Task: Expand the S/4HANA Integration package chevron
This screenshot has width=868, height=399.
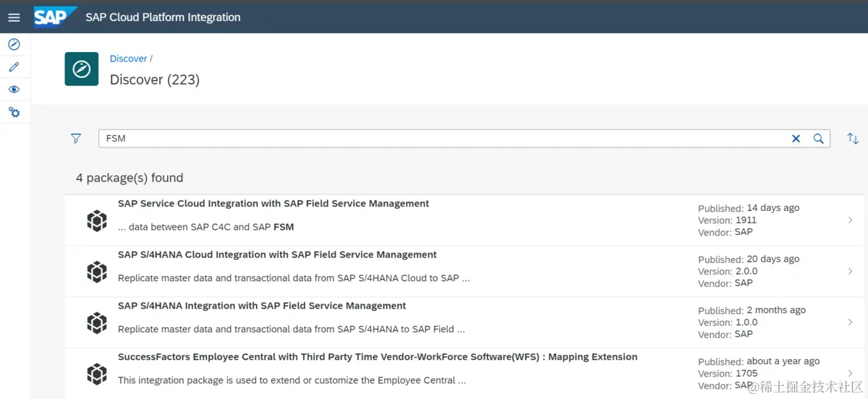Action: pos(851,322)
